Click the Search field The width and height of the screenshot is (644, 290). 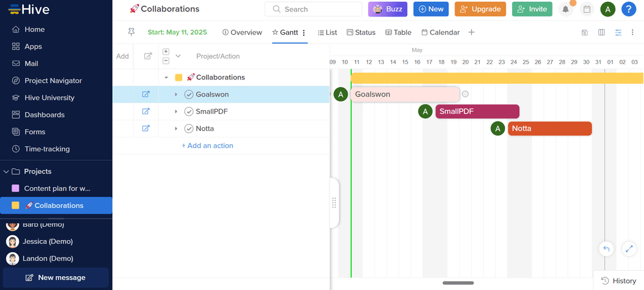[313, 9]
